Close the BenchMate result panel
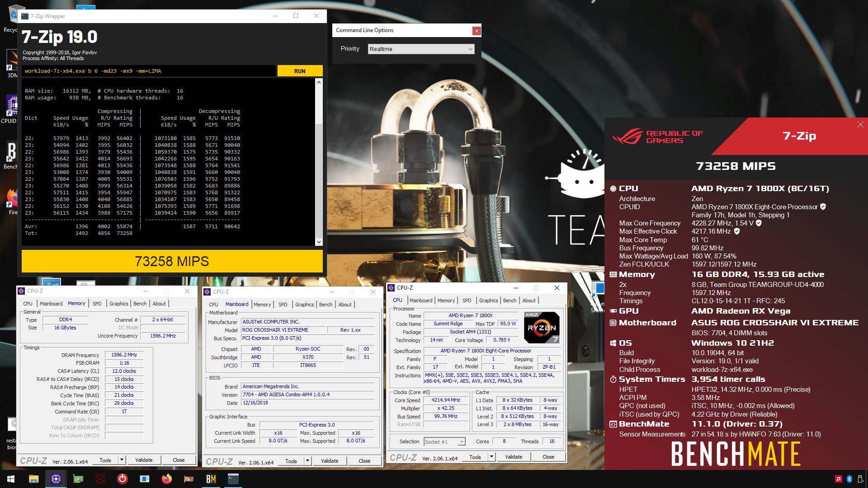The height and width of the screenshot is (488, 868). pyautogui.click(x=860, y=125)
